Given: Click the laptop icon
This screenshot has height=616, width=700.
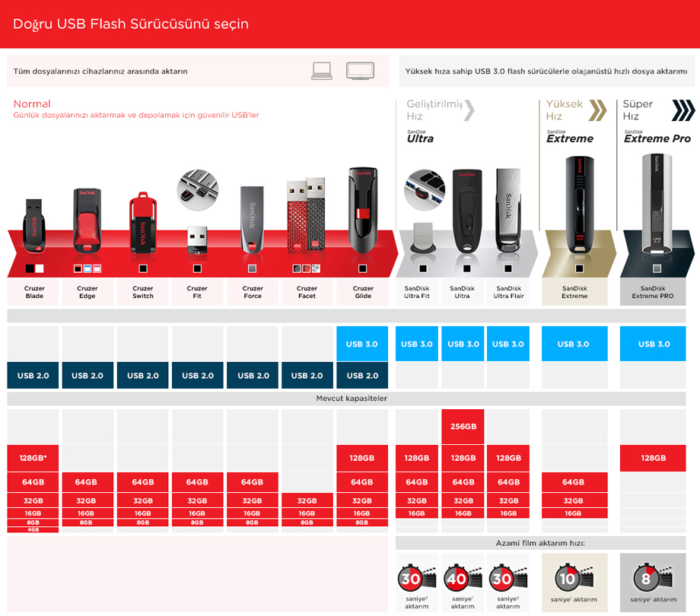Looking at the screenshot, I should [x=322, y=71].
